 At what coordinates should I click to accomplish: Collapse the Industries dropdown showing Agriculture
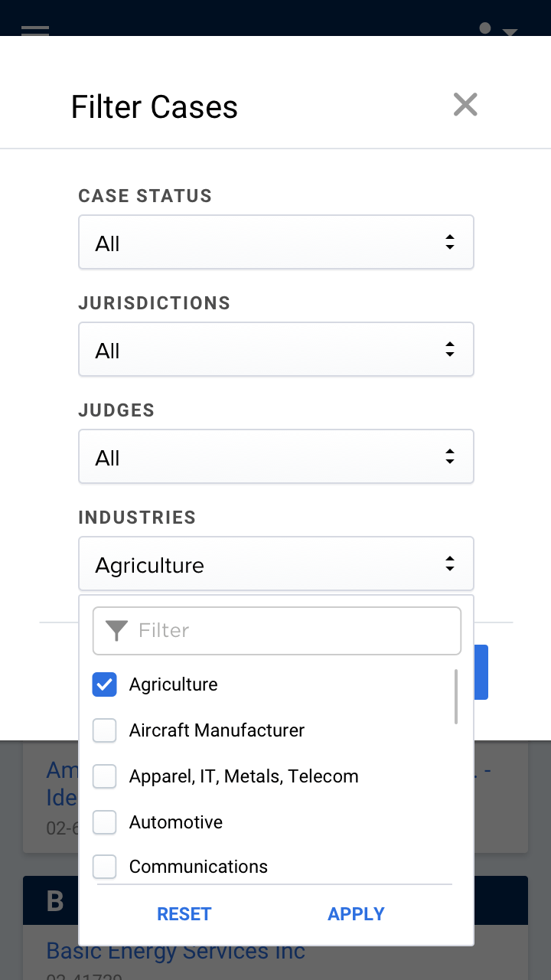pyautogui.click(x=275, y=564)
